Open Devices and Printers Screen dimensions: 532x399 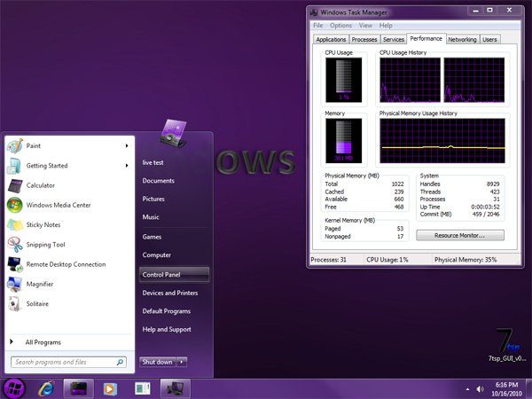click(170, 293)
